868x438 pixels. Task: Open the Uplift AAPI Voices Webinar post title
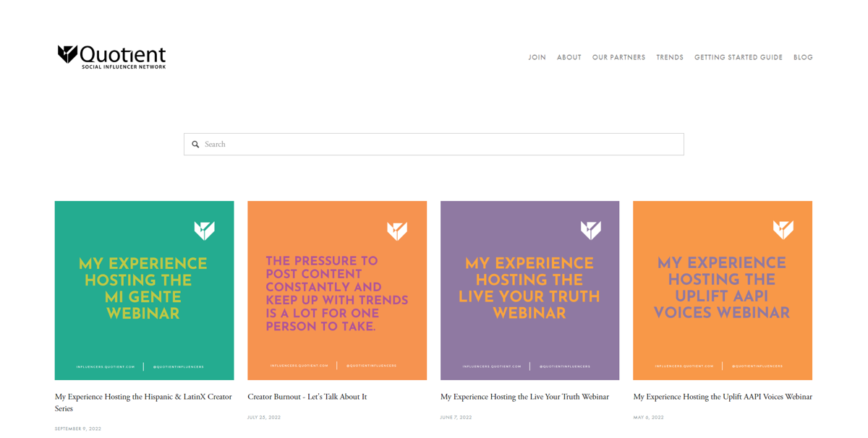723,397
